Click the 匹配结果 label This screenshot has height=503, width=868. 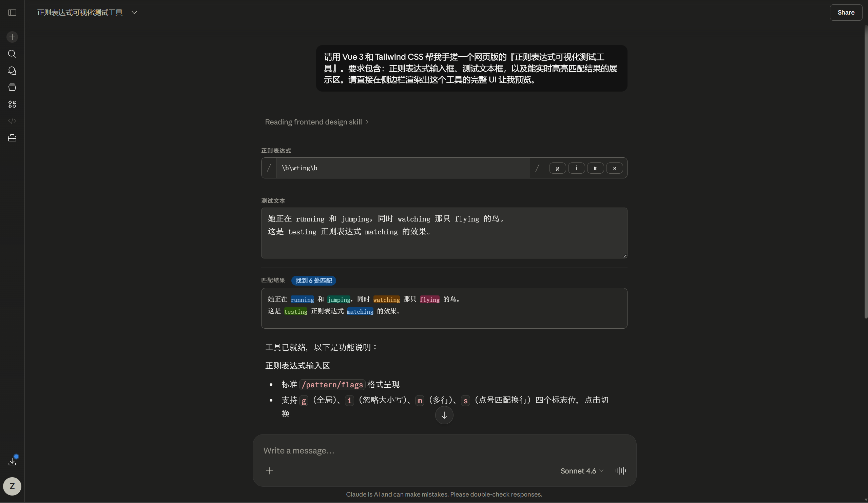[273, 280]
